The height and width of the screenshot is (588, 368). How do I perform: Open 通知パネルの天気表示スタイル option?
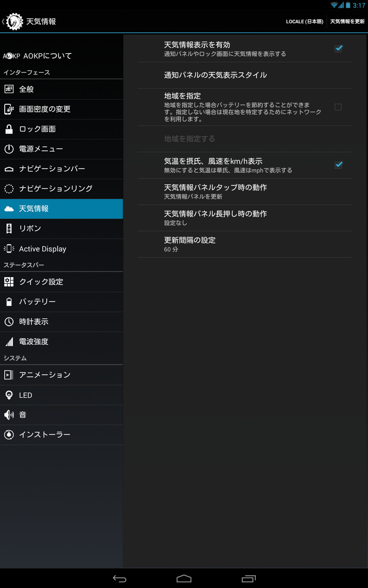coord(245,75)
